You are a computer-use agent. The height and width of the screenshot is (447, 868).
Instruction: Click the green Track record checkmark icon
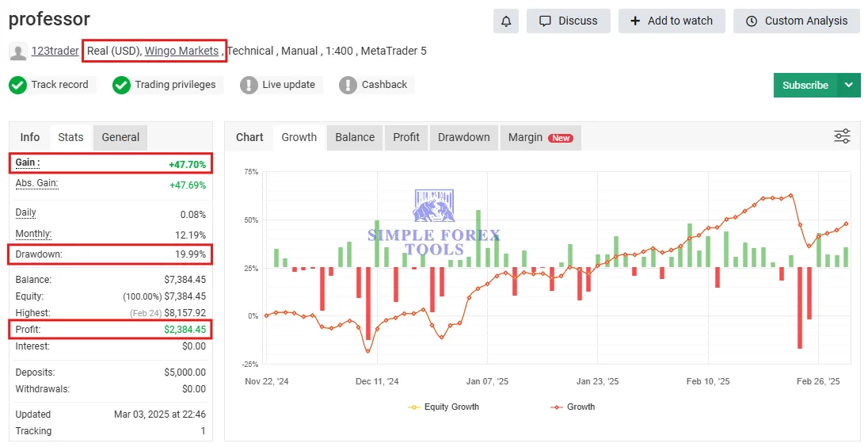tap(17, 85)
